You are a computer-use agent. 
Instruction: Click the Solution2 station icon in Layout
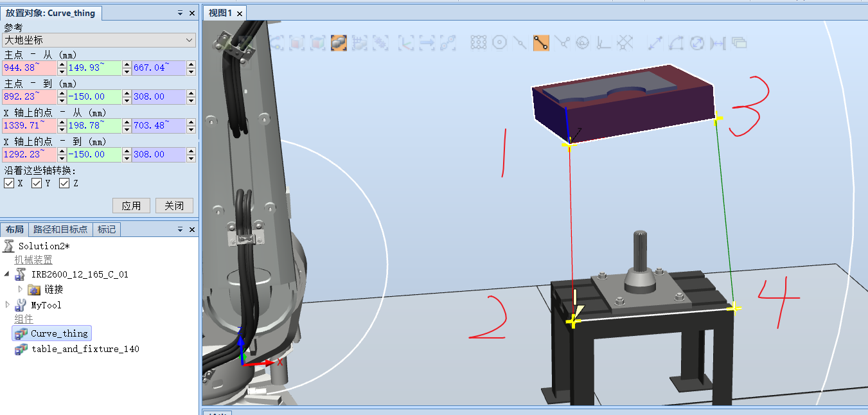[10, 245]
